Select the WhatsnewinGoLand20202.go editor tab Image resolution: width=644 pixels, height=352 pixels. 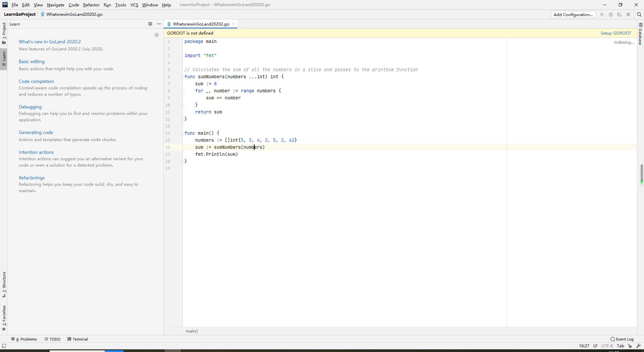pos(201,24)
